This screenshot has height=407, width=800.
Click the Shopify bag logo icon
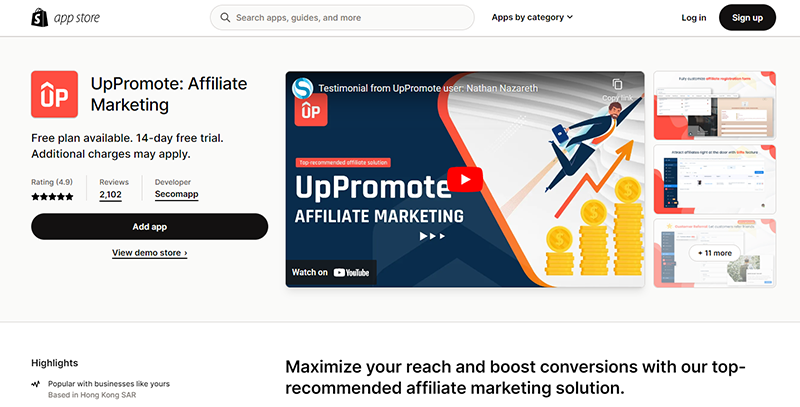(39, 18)
